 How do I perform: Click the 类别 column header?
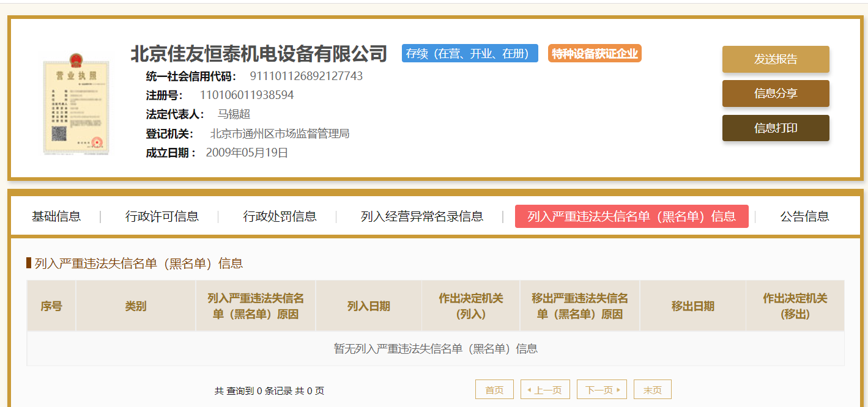point(136,306)
